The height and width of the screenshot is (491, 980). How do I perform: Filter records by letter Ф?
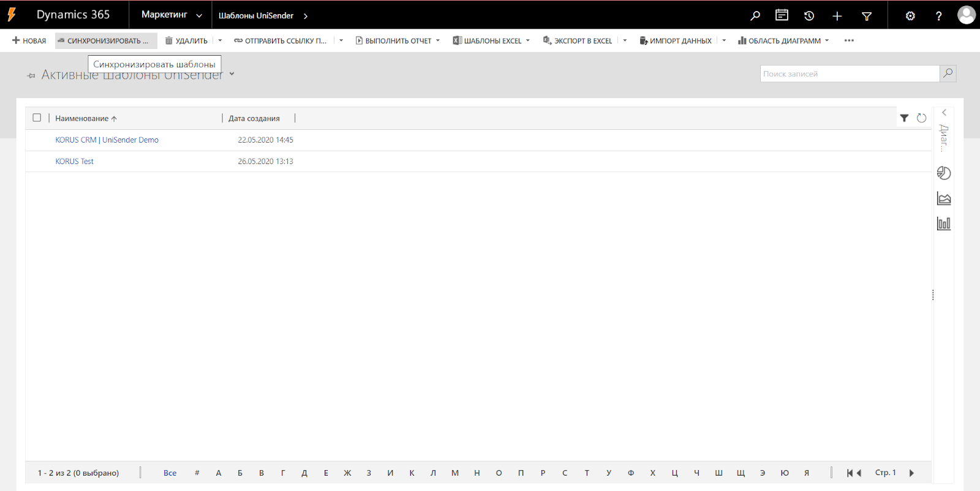631,473
